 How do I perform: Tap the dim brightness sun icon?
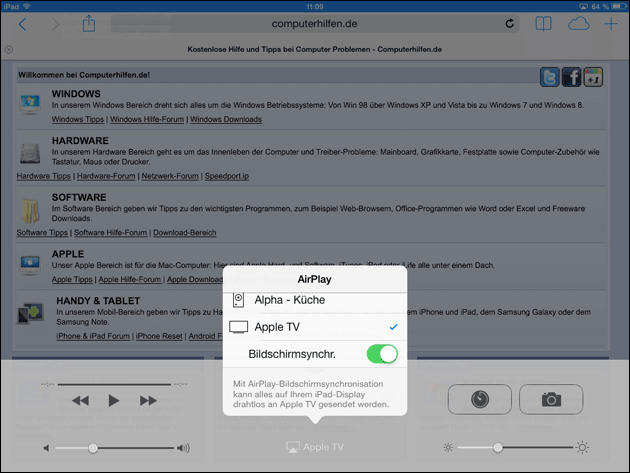(448, 447)
